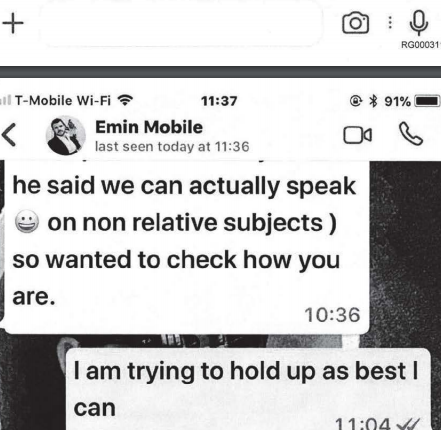Go back using the left chevron

tap(9, 135)
